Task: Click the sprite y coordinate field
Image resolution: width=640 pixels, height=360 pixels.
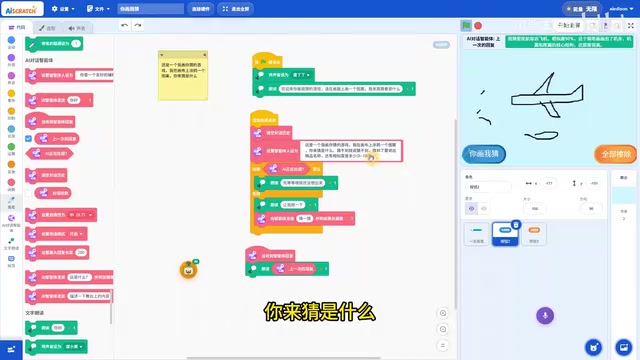Action: (594, 183)
